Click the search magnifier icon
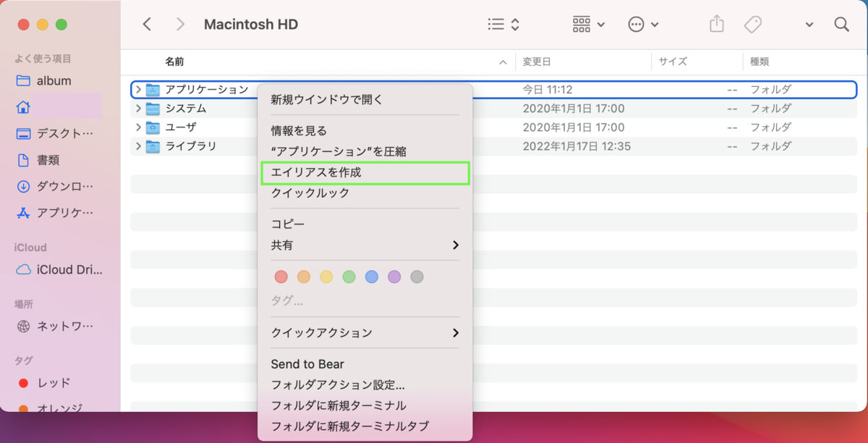This screenshot has width=868, height=443. pyautogui.click(x=841, y=24)
